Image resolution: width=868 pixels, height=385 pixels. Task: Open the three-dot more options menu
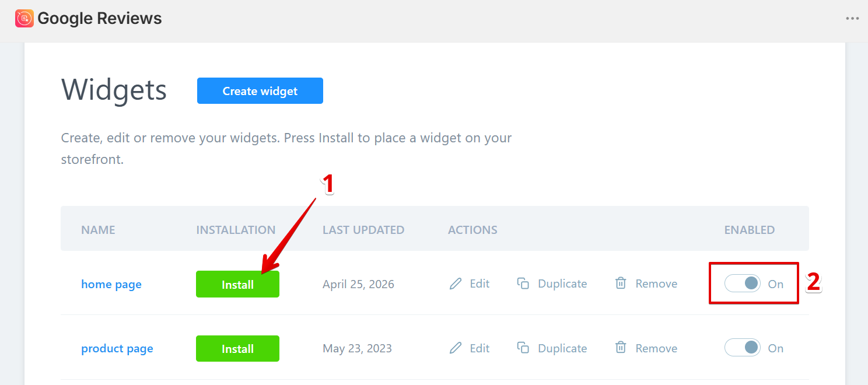[x=852, y=19]
